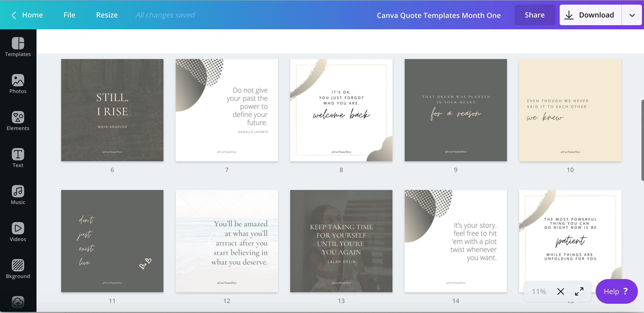The width and height of the screenshot is (644, 313).
Task: Select page 11 don't just exist thumbnail
Action: tap(112, 241)
